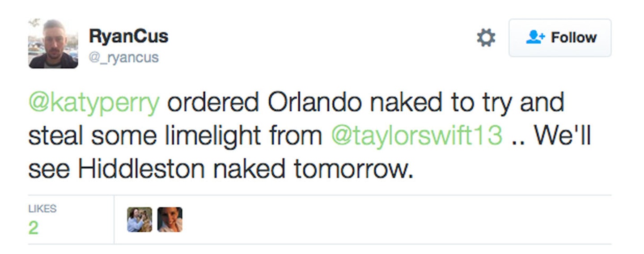This screenshot has width=644, height=254.
Task: Open the gear settings menu
Action: [x=486, y=38]
